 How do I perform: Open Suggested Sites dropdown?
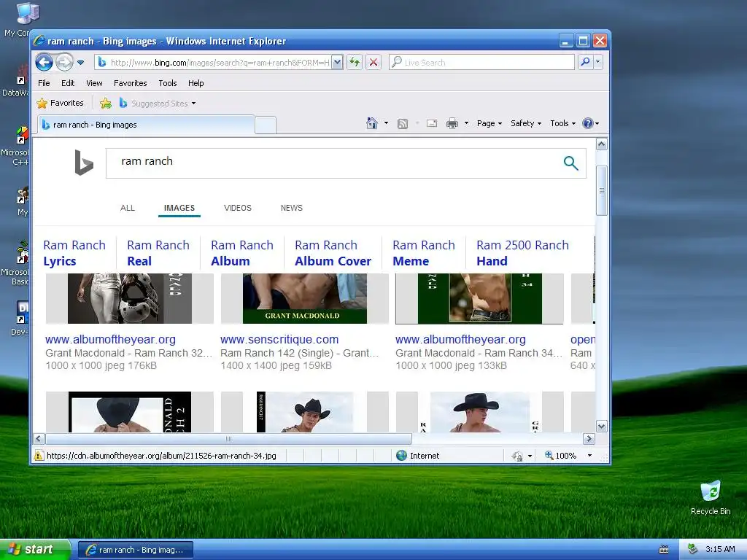[158, 103]
